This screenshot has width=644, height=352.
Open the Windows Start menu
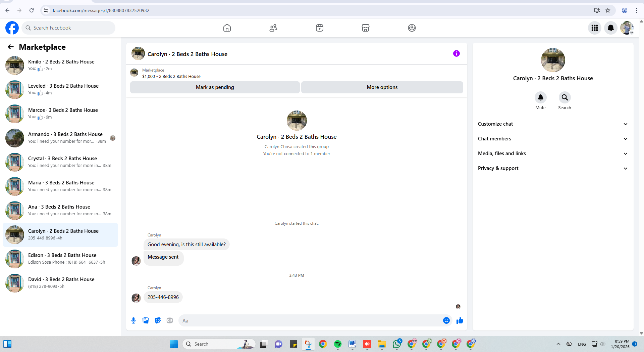(174, 344)
